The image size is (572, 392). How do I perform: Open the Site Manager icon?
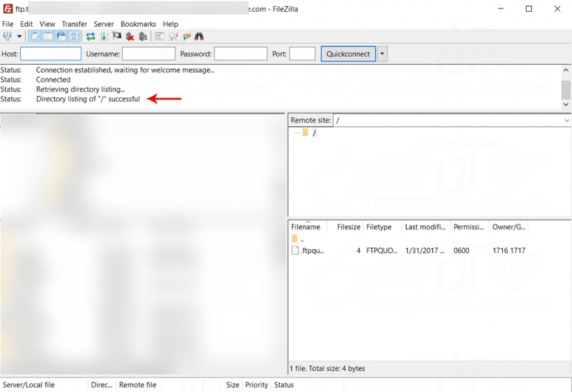coord(8,36)
